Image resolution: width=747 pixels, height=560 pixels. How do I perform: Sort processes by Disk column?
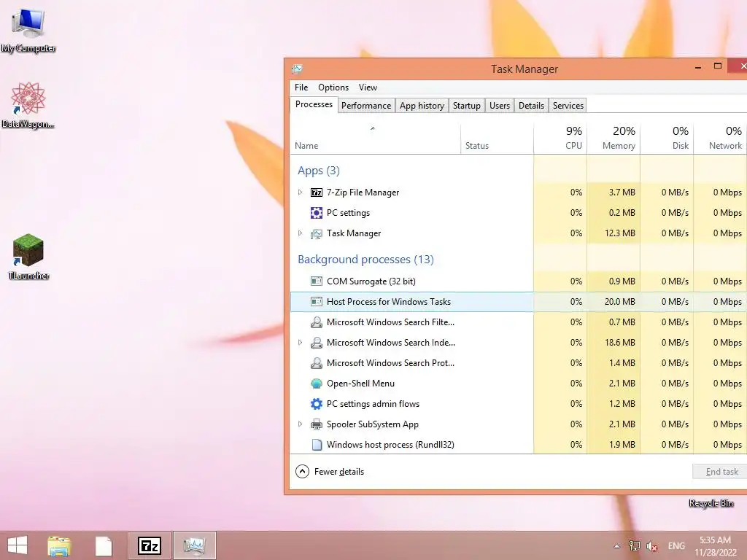667,139
